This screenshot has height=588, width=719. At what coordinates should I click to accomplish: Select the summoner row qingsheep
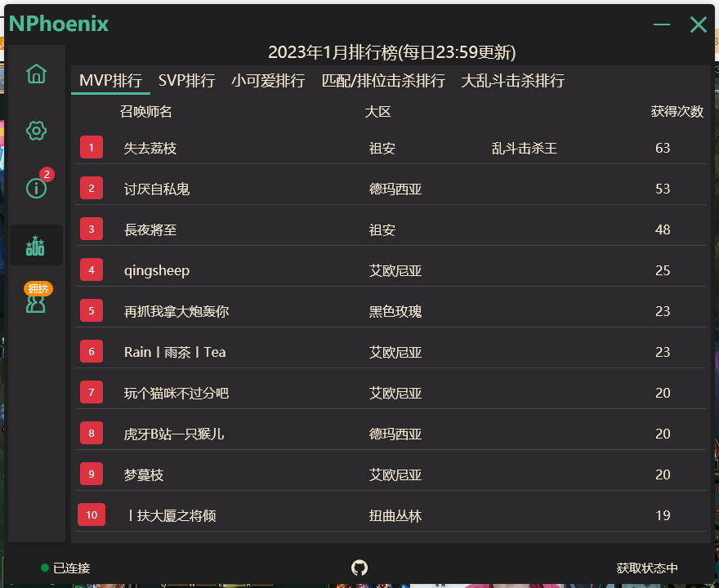coord(157,270)
